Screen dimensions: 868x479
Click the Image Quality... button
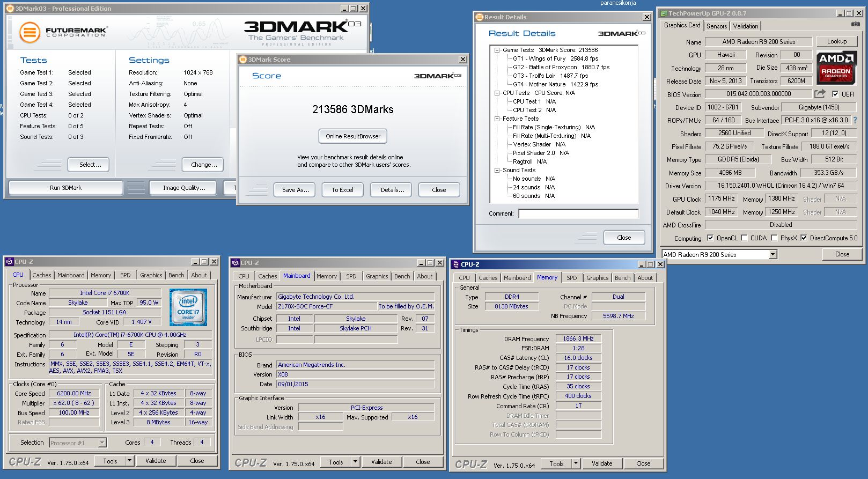pyautogui.click(x=184, y=188)
